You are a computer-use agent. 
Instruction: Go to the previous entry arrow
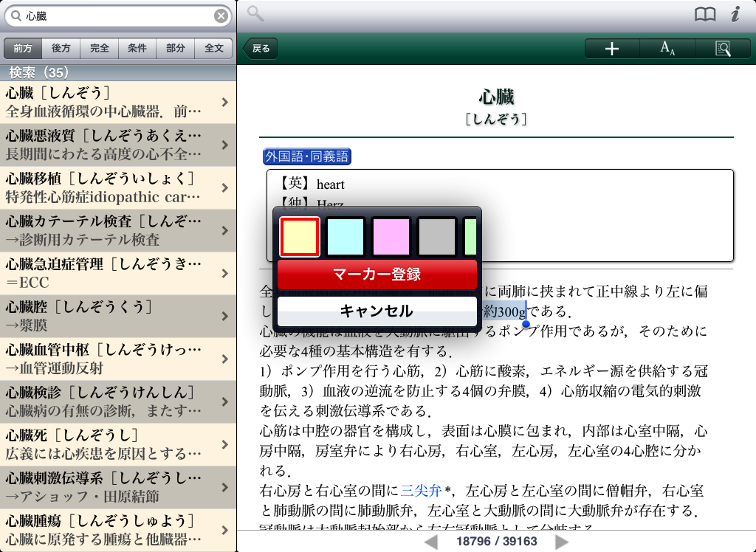pyautogui.click(x=431, y=542)
